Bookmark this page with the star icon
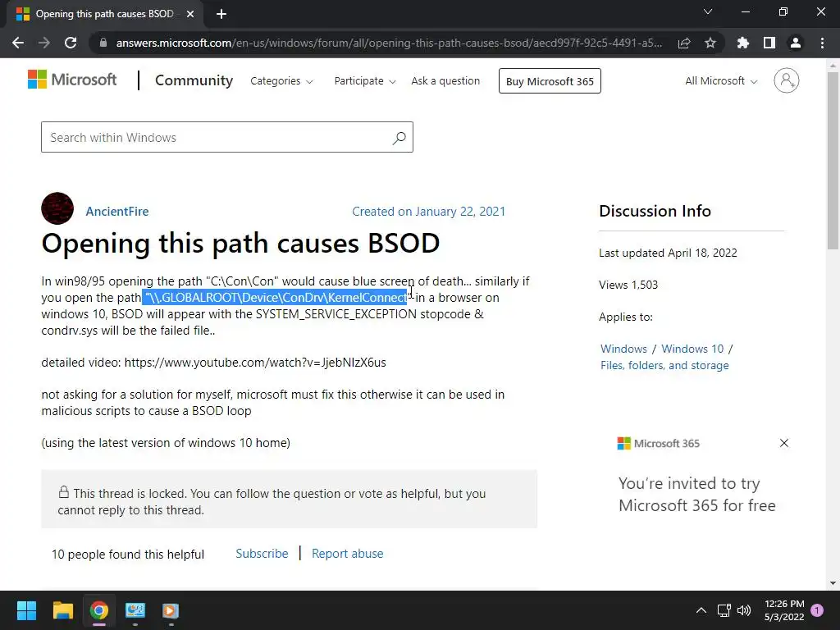Viewport: 840px width, 630px height. 710,43
